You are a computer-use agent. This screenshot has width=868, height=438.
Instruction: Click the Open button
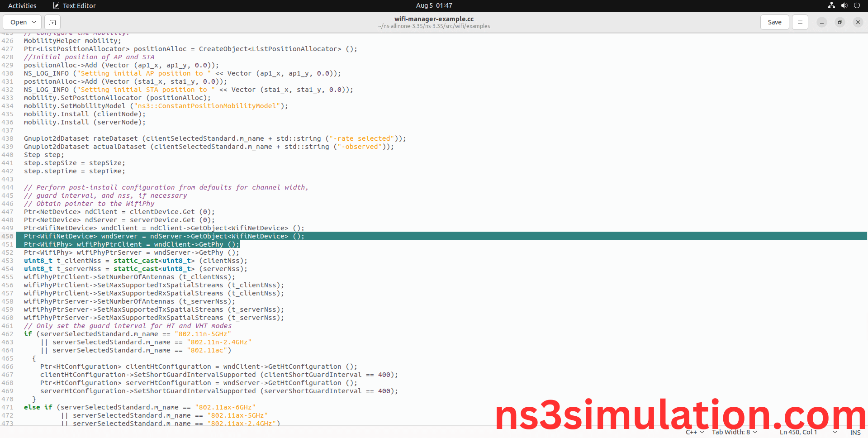pos(19,22)
